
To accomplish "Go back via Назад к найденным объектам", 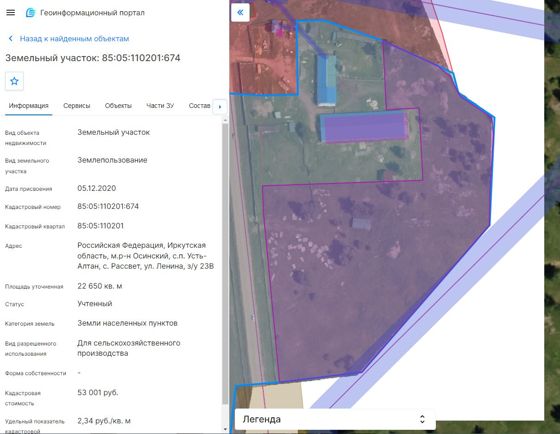I will (74, 39).
